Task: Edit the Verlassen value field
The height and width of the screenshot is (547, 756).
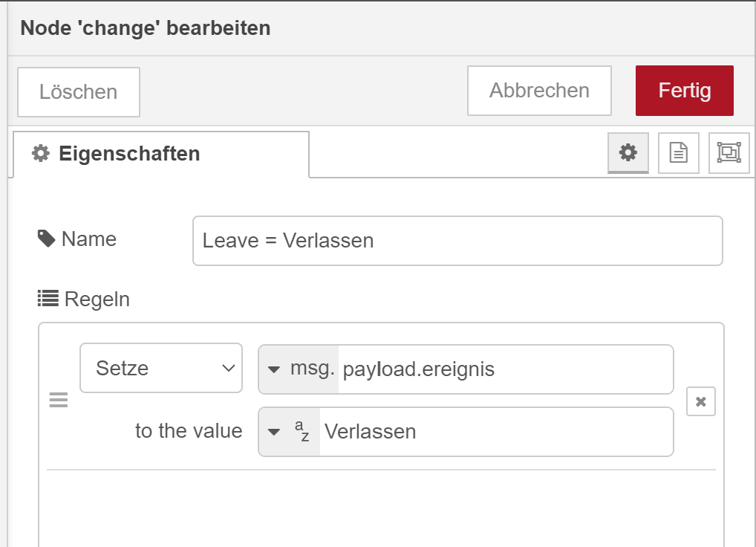Action: (496, 432)
